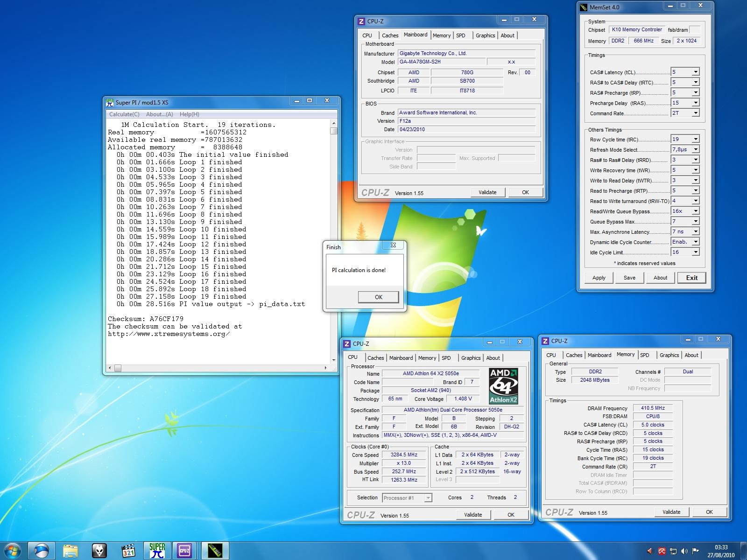The image size is (747, 560).
Task: Click Exit in MemSet
Action: click(692, 278)
